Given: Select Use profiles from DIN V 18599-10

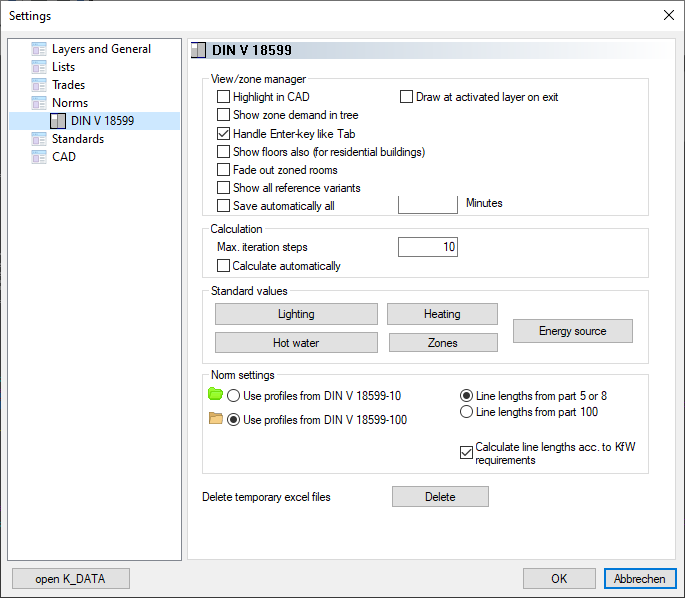Looking at the screenshot, I should click(x=233, y=396).
